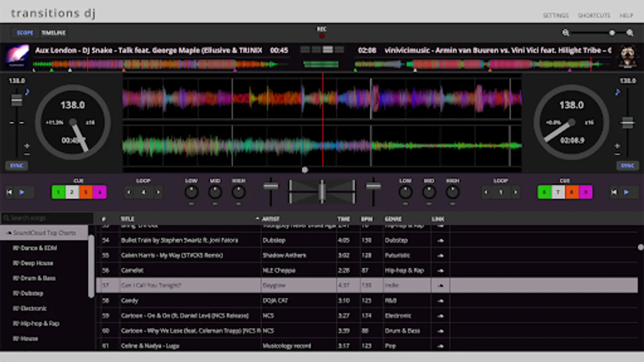Play the right deck track

pos(627,192)
